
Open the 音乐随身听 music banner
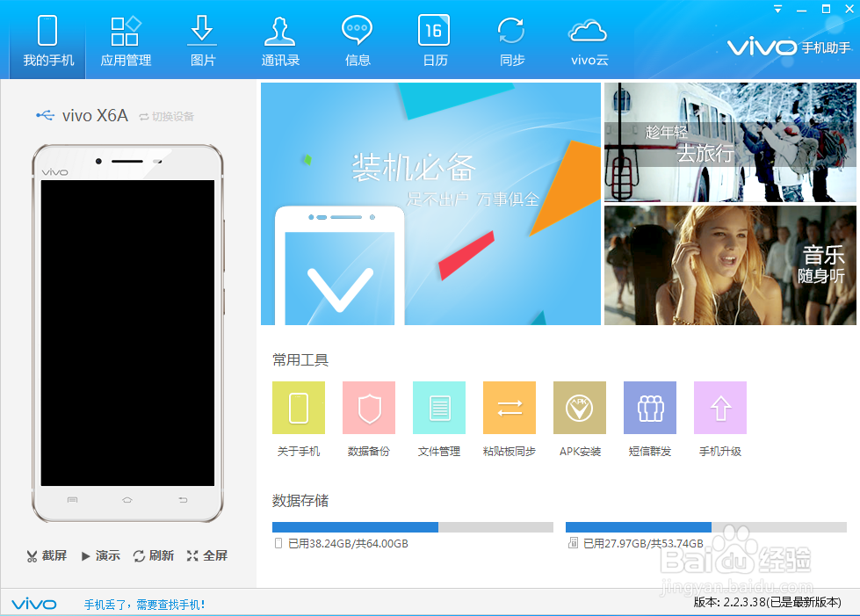click(x=730, y=265)
